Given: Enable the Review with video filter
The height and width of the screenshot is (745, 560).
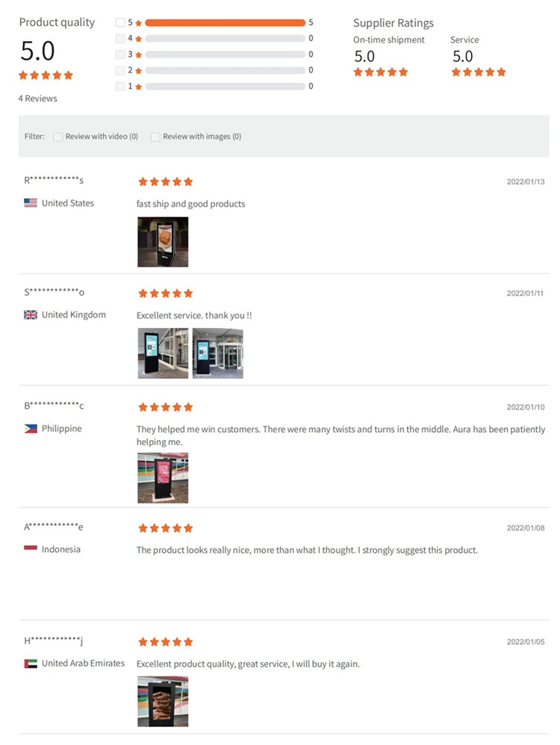Looking at the screenshot, I should click(57, 137).
